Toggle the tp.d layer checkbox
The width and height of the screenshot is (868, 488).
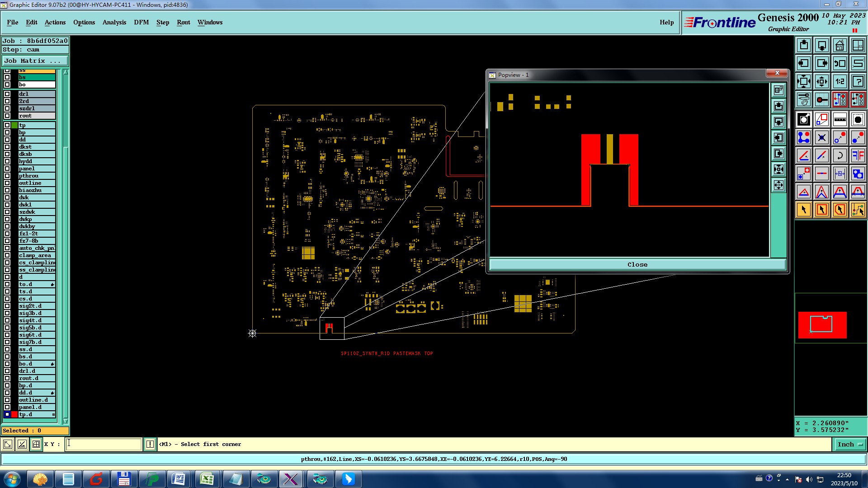pyautogui.click(x=7, y=414)
